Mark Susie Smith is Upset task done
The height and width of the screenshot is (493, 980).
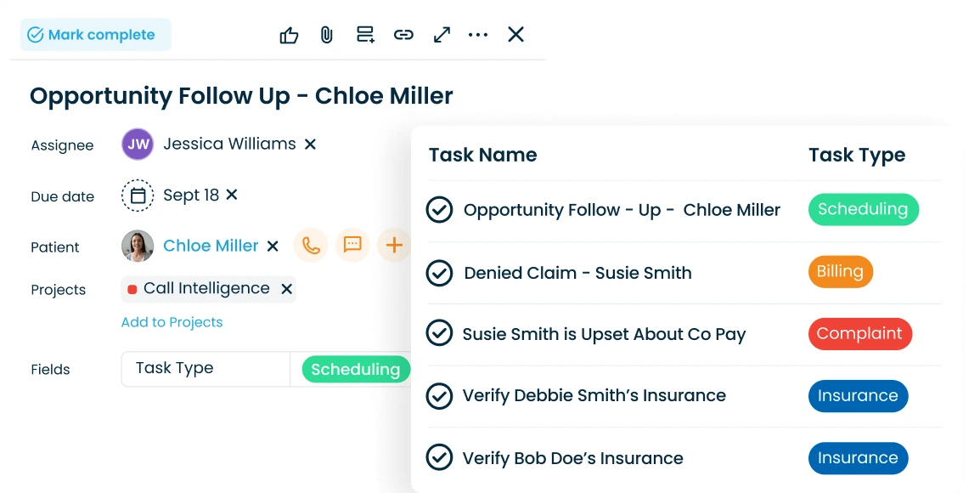(x=439, y=334)
